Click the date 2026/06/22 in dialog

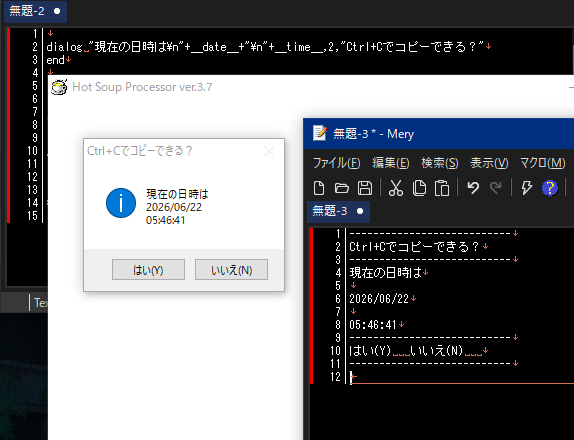[174, 207]
